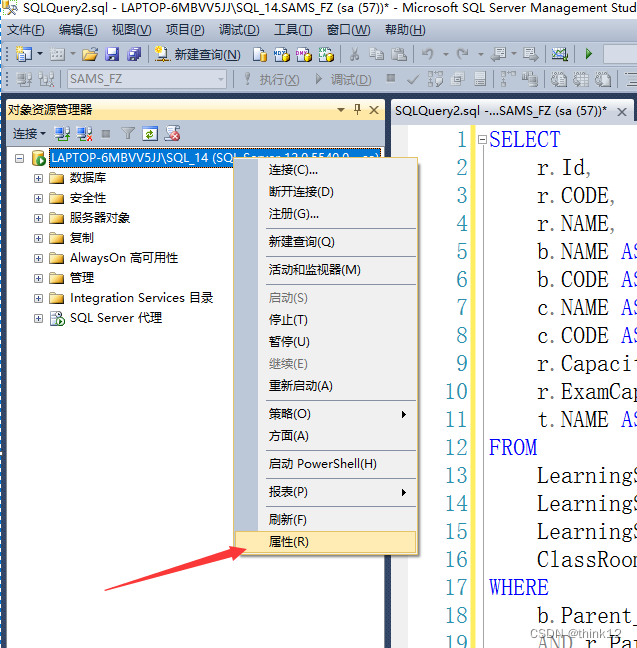Viewport: 637px width, 648px height.
Task: Open the 连接 dropdown in Object Explorer
Action: click(29, 133)
